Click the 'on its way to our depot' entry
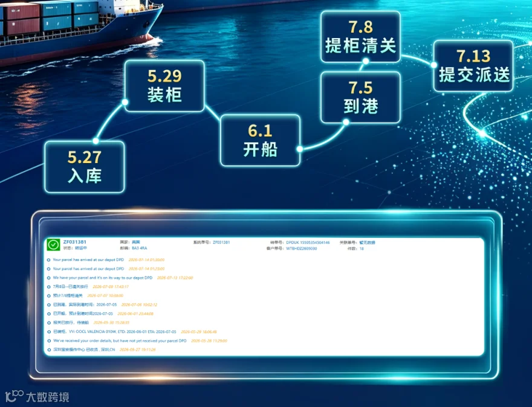Viewport: 532px width, 407px height. tap(120, 278)
